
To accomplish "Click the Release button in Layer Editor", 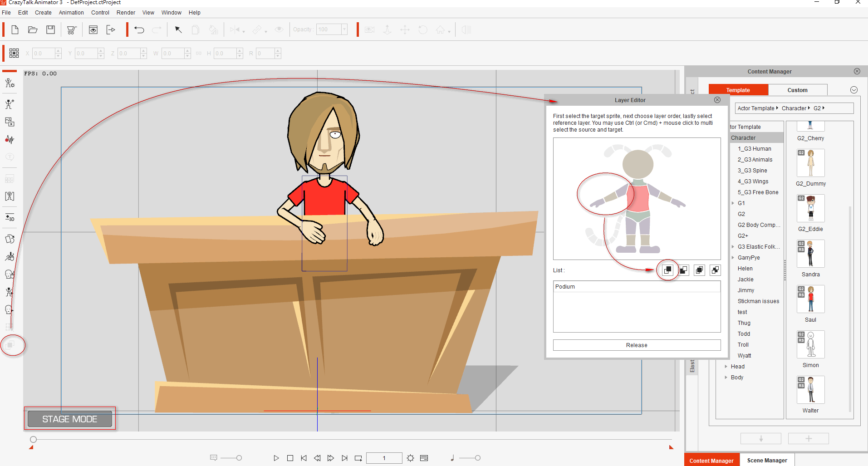I will click(x=637, y=345).
